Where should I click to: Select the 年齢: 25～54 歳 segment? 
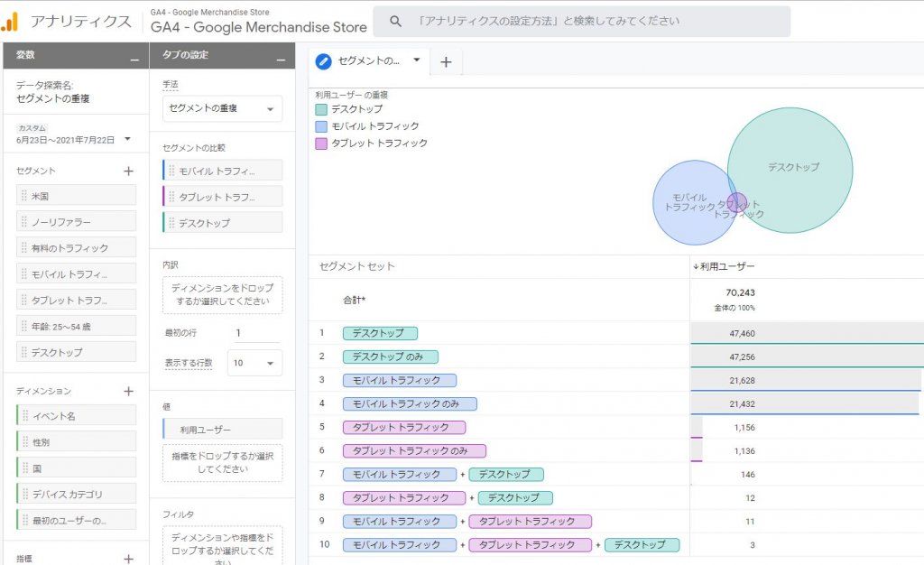[76, 326]
